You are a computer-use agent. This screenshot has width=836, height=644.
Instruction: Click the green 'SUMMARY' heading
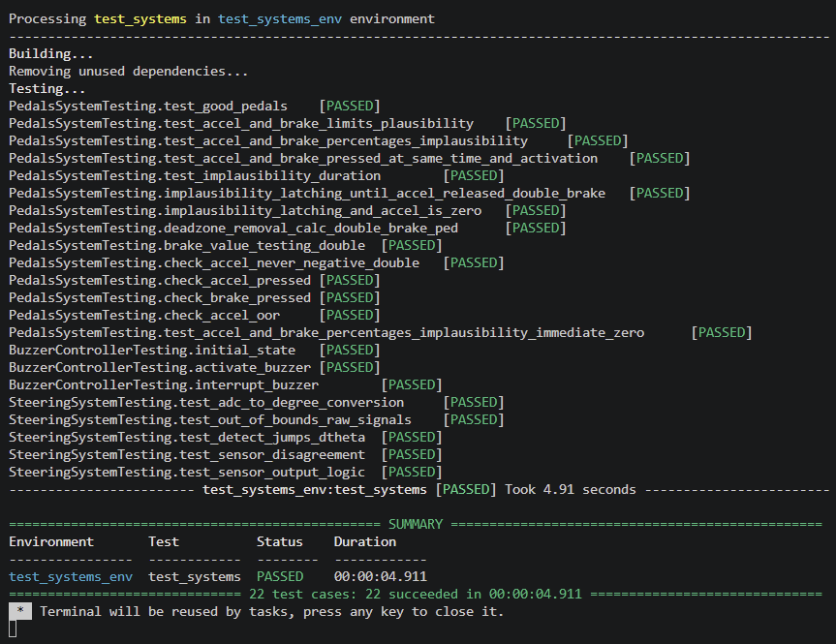coord(416,525)
